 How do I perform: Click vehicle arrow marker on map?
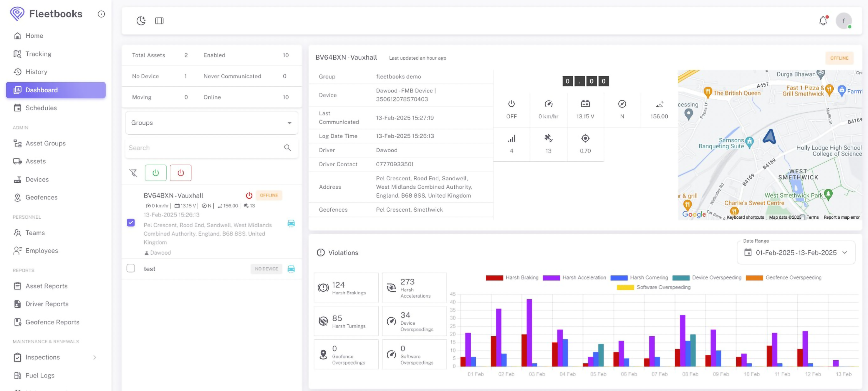769,137
